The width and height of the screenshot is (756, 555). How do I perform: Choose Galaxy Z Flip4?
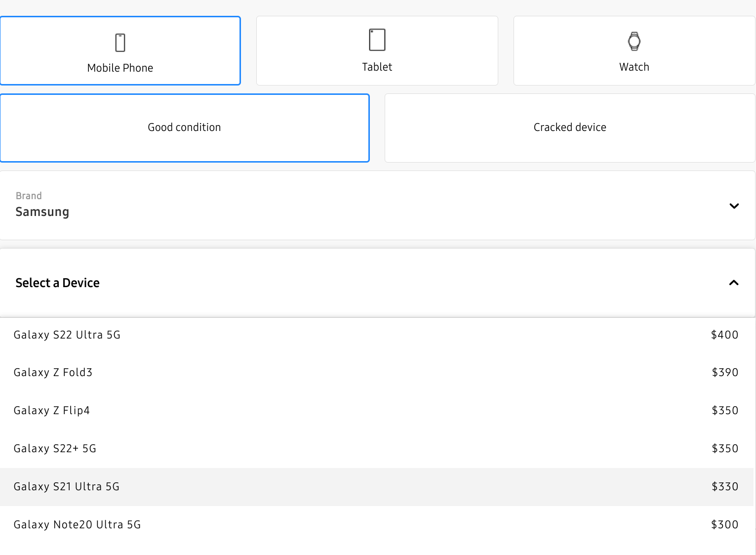tap(377, 411)
